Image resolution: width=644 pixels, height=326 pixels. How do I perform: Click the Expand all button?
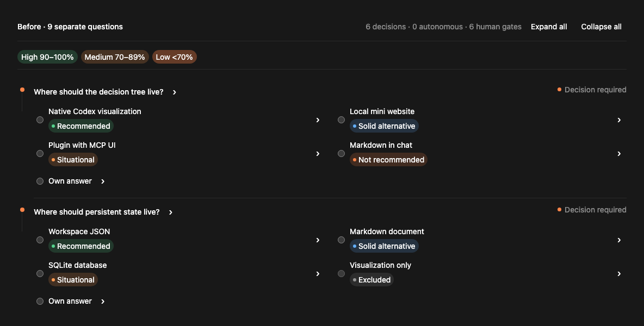point(549,27)
